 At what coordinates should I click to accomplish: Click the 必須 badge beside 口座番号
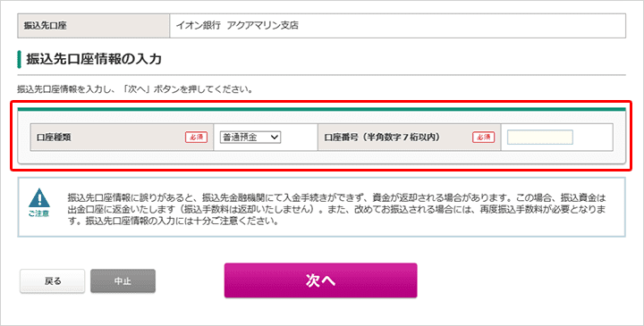tap(483, 138)
